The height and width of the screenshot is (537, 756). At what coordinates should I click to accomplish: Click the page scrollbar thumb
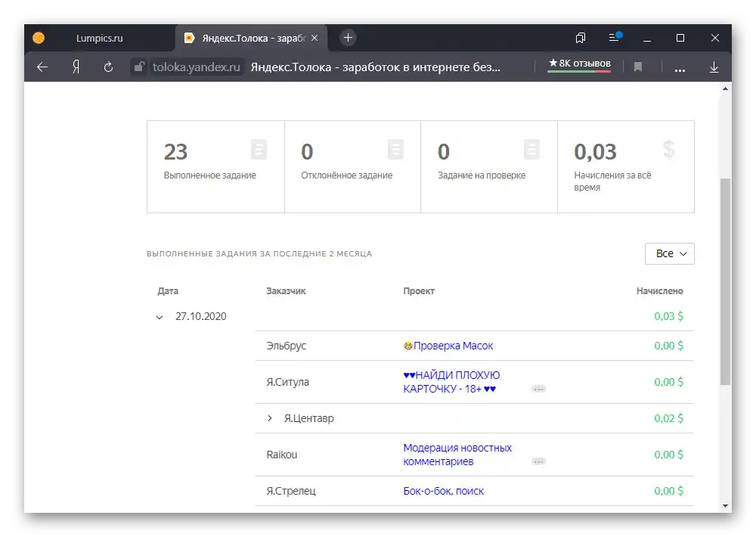pyautogui.click(x=725, y=281)
